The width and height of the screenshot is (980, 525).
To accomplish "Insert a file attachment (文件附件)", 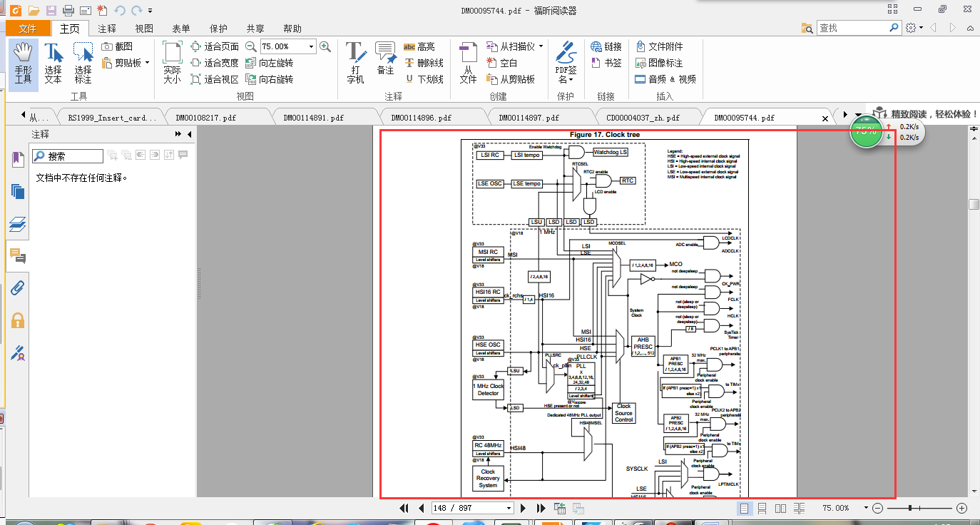I will (659, 46).
